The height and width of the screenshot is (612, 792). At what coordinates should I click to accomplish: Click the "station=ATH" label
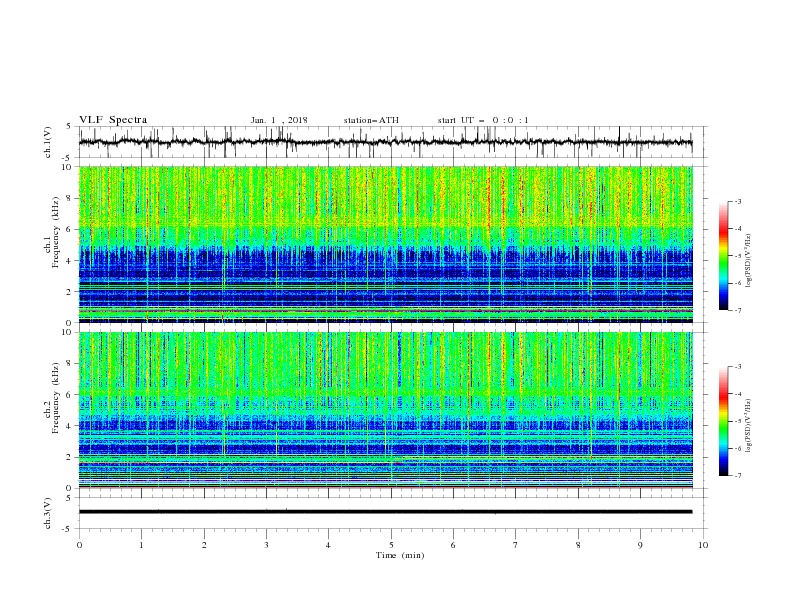point(371,120)
